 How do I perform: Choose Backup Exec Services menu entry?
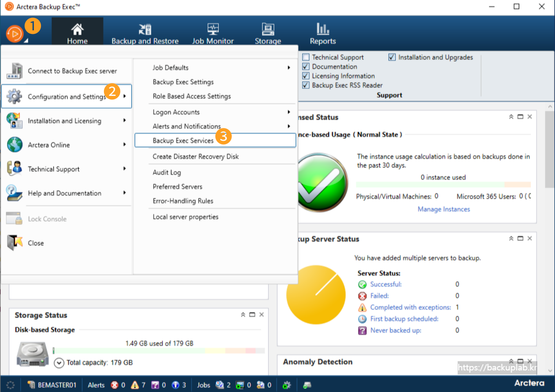215,140
